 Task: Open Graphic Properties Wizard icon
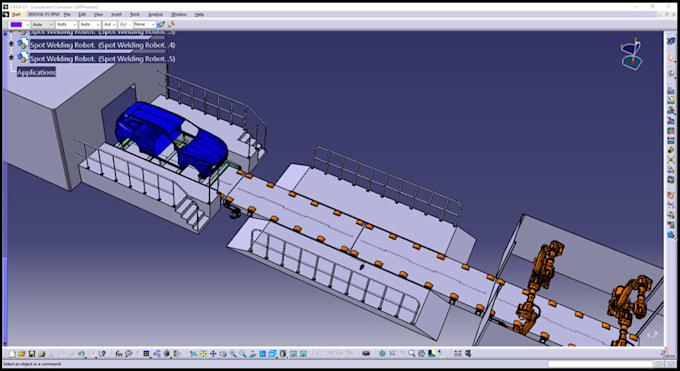[x=171, y=24]
